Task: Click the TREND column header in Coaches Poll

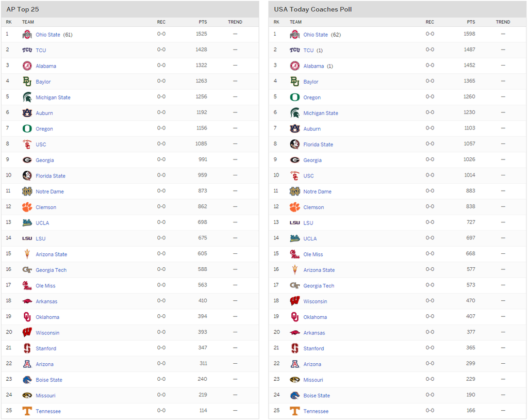Action: [x=503, y=22]
